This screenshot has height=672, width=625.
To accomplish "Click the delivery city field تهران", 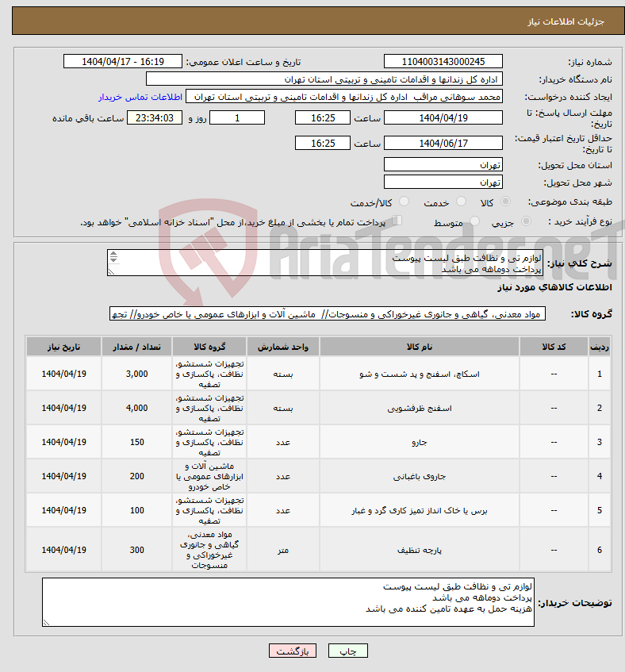I will (443, 182).
